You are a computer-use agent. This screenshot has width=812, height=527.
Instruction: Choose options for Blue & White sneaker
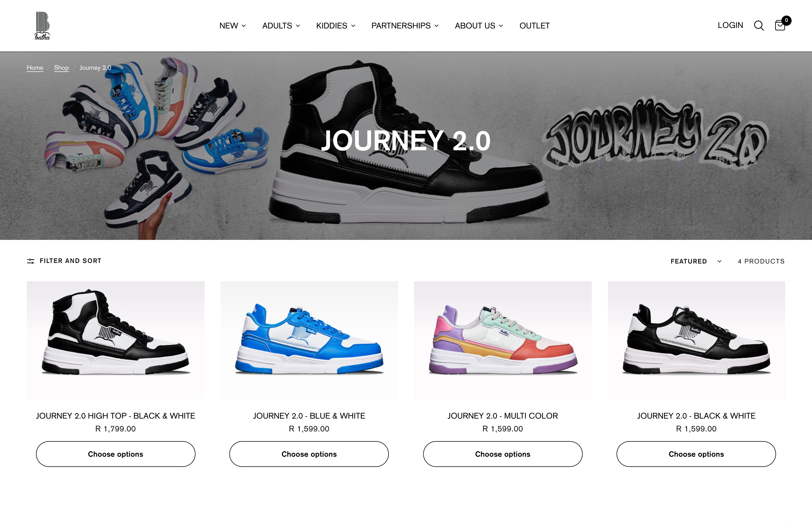309,454
